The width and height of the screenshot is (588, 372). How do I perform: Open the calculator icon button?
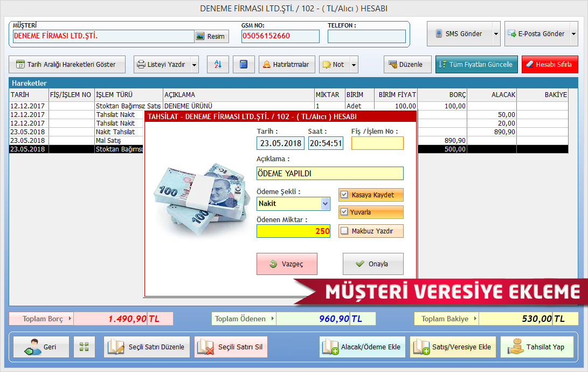(244, 65)
